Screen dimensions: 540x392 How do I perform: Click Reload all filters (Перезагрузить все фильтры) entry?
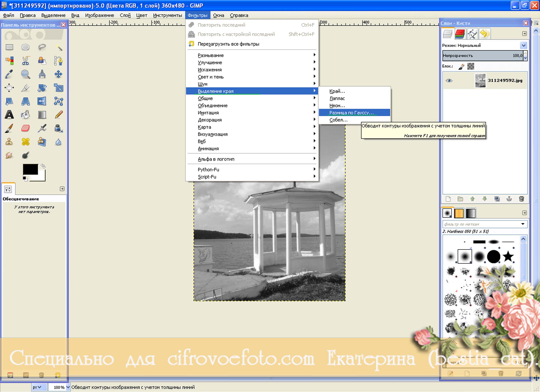[x=228, y=44]
